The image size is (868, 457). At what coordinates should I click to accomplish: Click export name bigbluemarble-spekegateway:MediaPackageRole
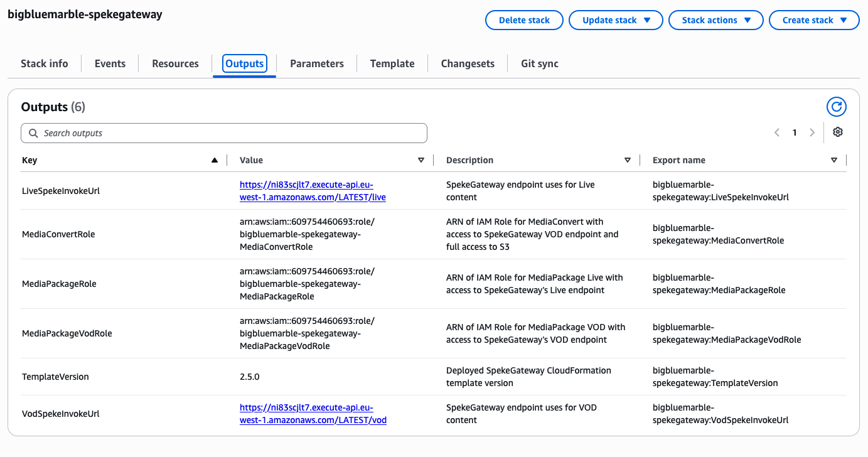[x=719, y=284]
